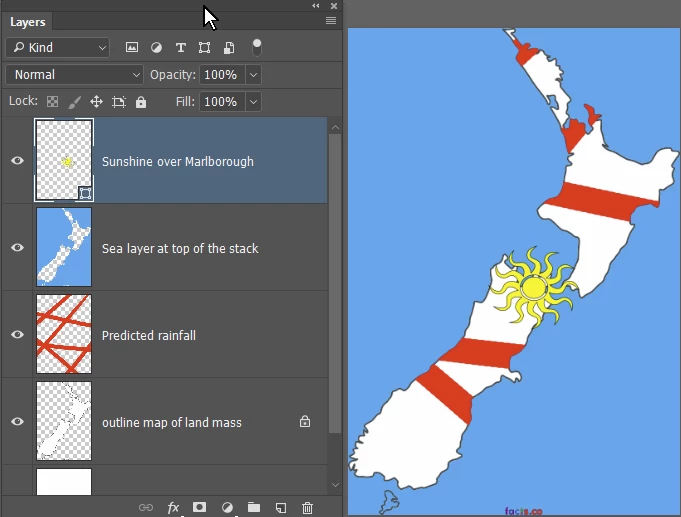The width and height of the screenshot is (681, 517).
Task: Lock transparent pixels icon
Action: [53, 102]
